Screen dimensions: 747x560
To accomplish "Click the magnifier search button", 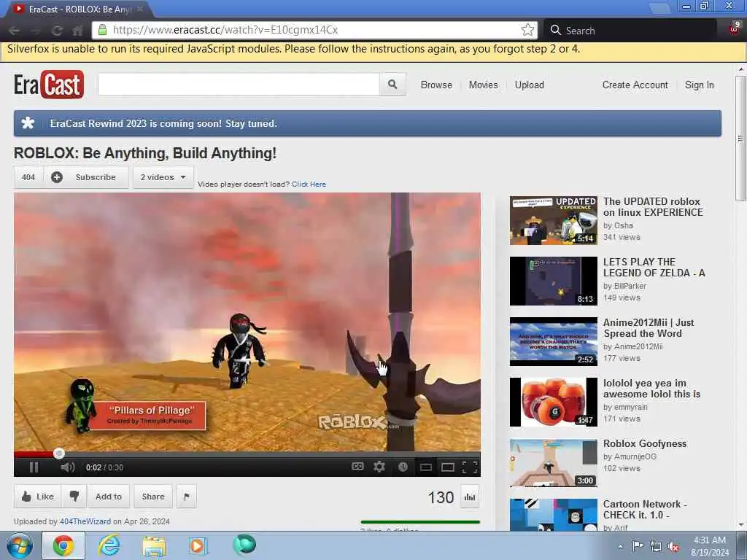I will (392, 85).
